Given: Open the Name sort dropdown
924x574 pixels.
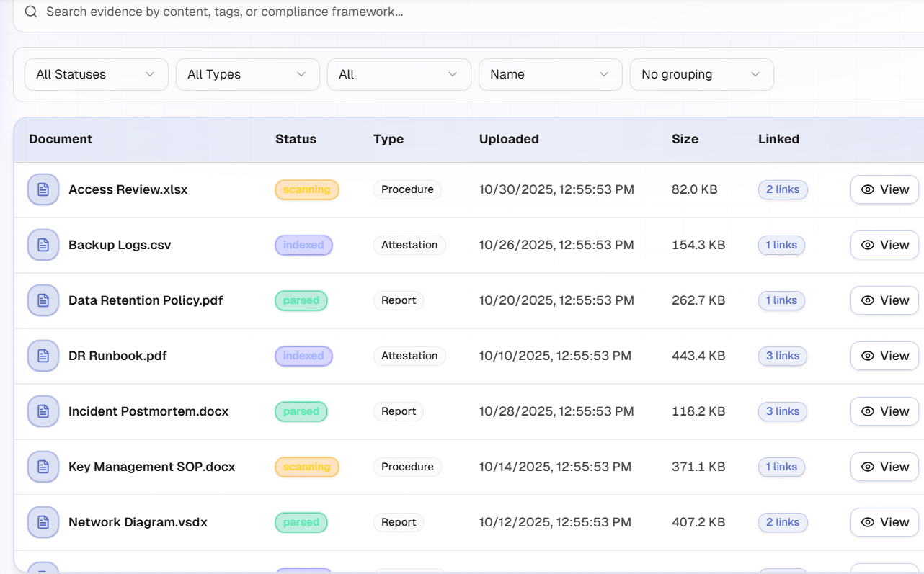Looking at the screenshot, I should tap(550, 74).
